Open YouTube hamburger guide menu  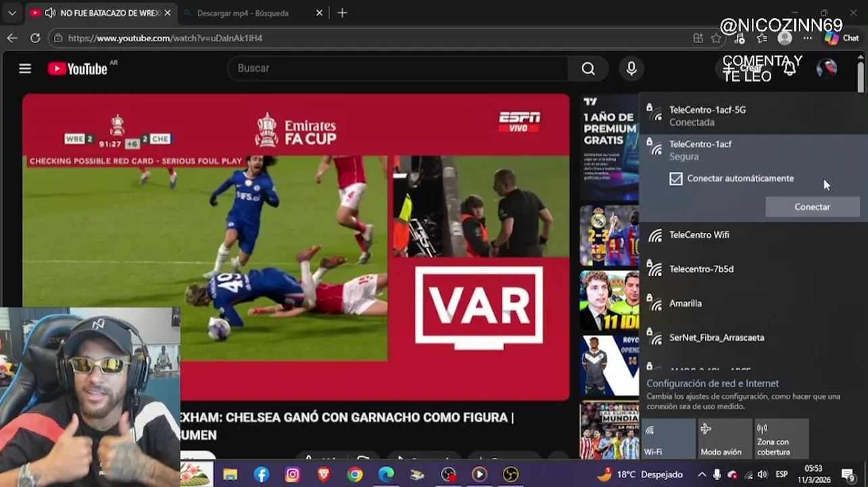point(25,68)
